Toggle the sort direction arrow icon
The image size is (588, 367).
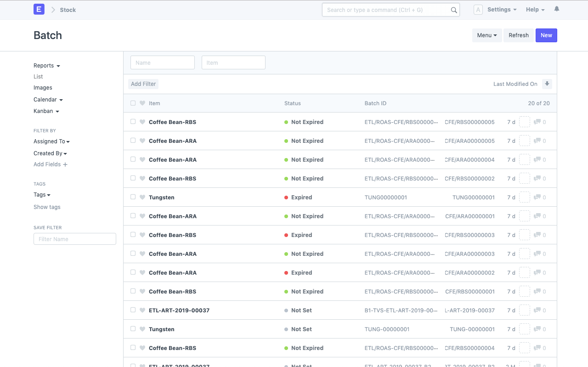[547, 84]
